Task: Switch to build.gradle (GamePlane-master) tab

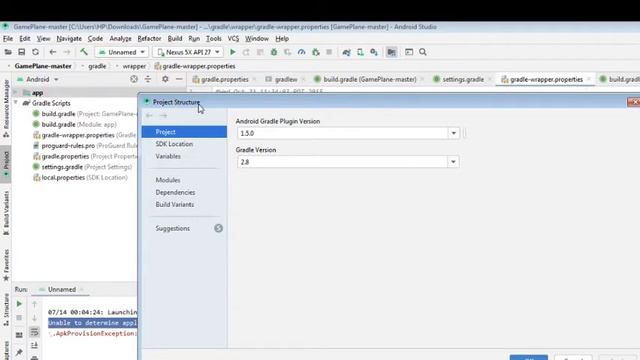Action: [x=370, y=79]
